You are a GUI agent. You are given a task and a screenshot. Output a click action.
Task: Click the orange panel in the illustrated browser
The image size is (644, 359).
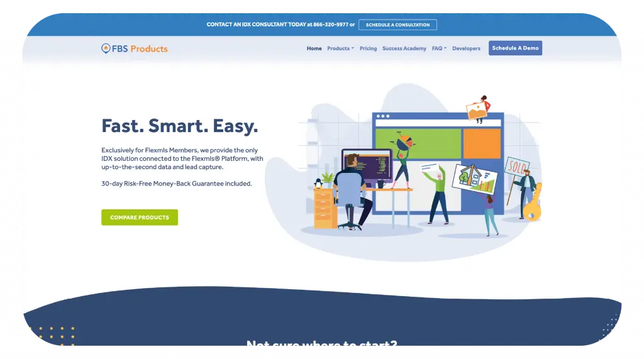(482, 143)
